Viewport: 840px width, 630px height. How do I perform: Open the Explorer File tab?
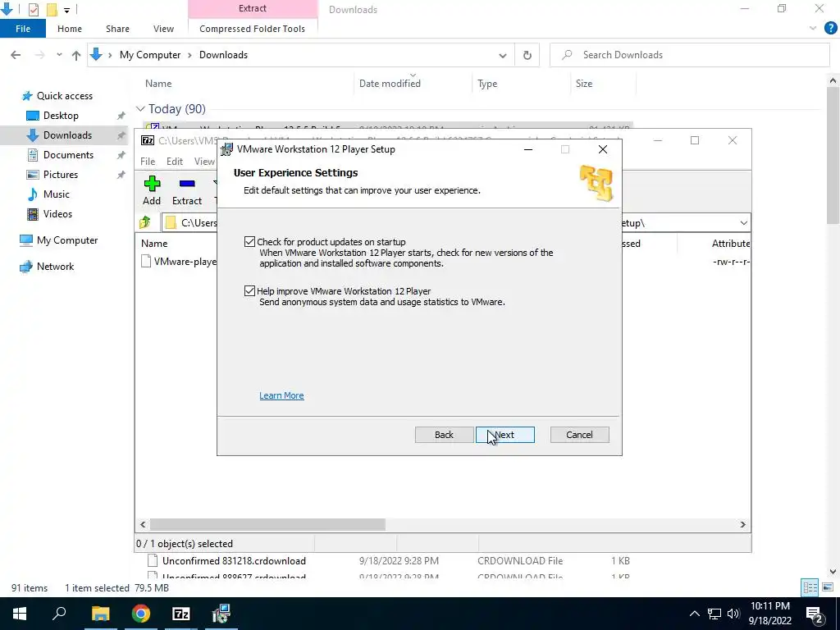23,29
